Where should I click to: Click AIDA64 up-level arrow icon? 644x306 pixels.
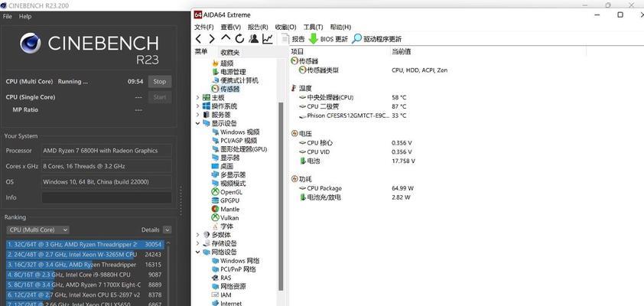(226, 38)
